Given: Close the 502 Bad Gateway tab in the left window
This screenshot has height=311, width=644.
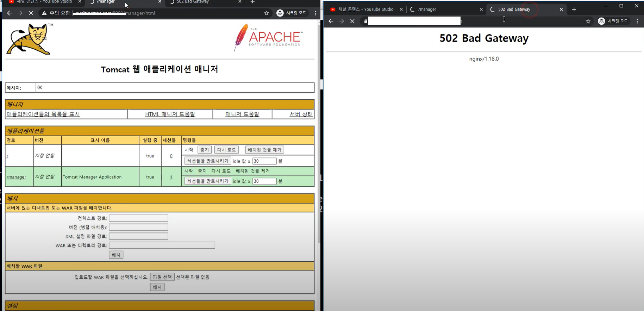Looking at the screenshot, I should click(240, 2).
